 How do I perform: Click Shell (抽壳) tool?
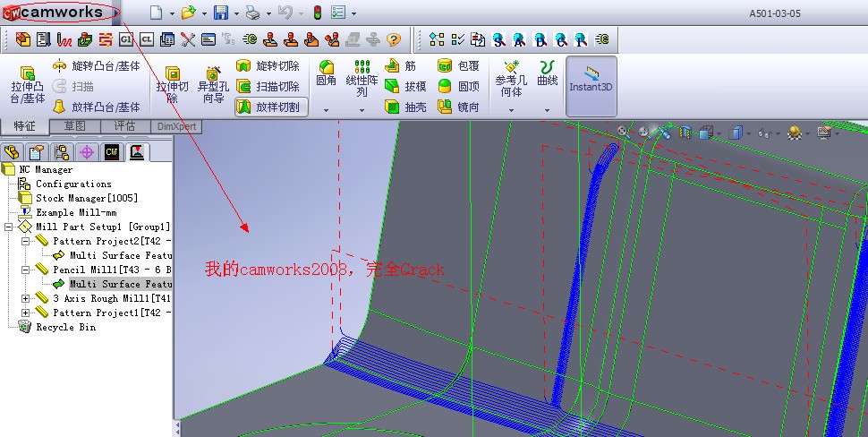pos(405,107)
